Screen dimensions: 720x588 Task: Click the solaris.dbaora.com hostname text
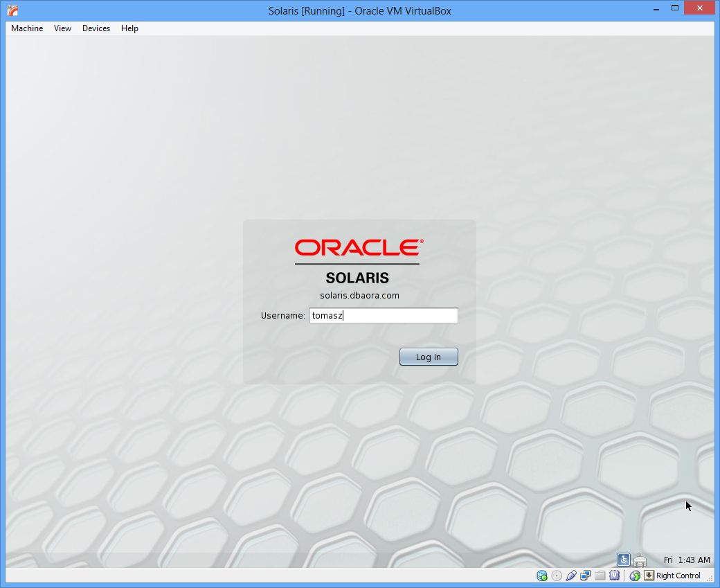click(x=359, y=295)
